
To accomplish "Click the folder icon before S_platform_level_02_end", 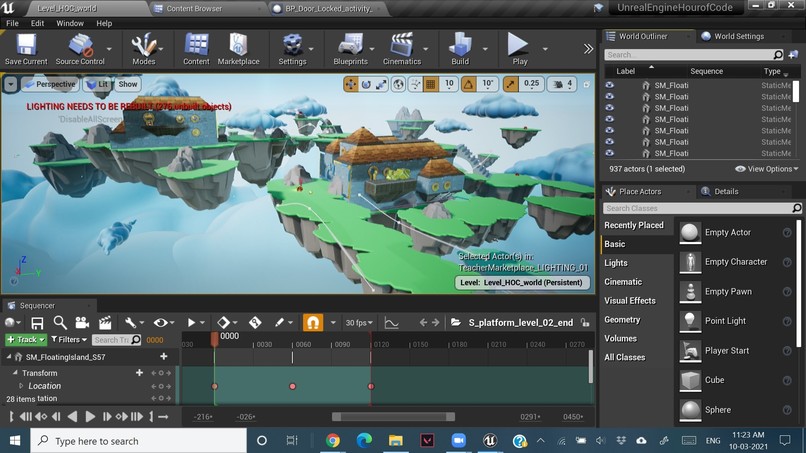I will pos(455,322).
